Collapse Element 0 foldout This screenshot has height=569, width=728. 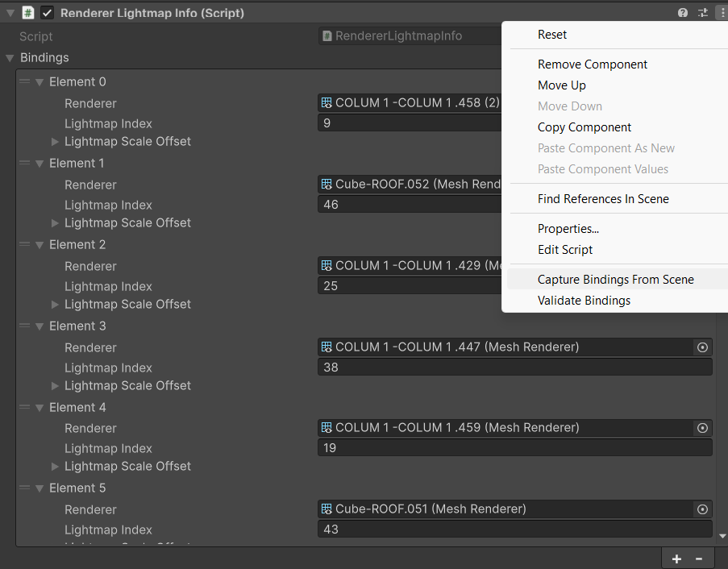[40, 82]
